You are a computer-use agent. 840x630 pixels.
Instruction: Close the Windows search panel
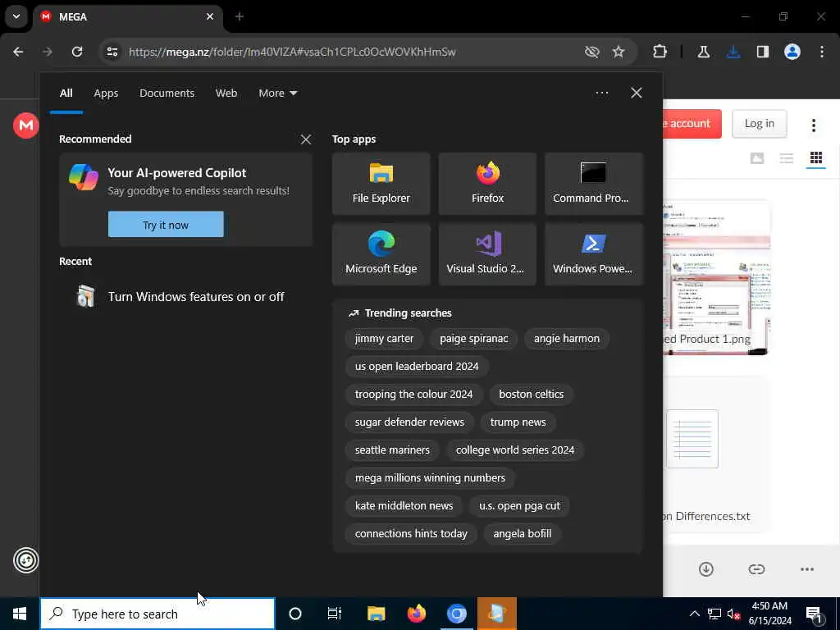pyautogui.click(x=637, y=94)
